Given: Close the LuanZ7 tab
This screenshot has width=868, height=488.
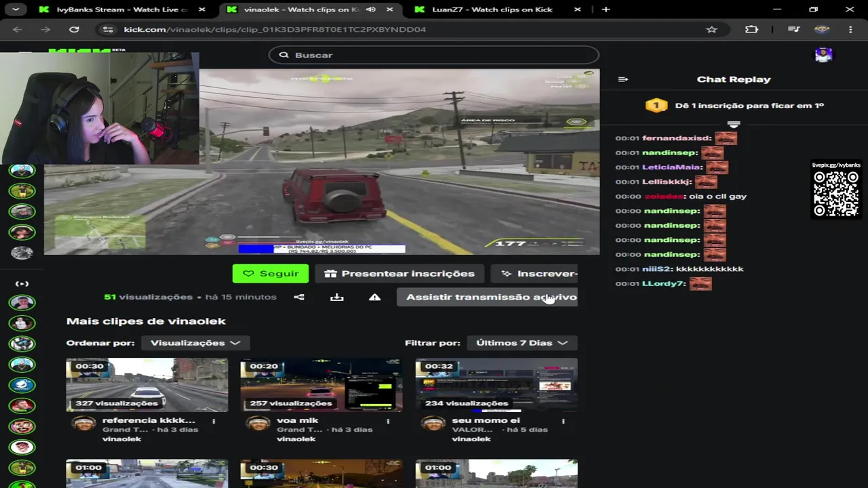Looking at the screenshot, I should point(577,9).
